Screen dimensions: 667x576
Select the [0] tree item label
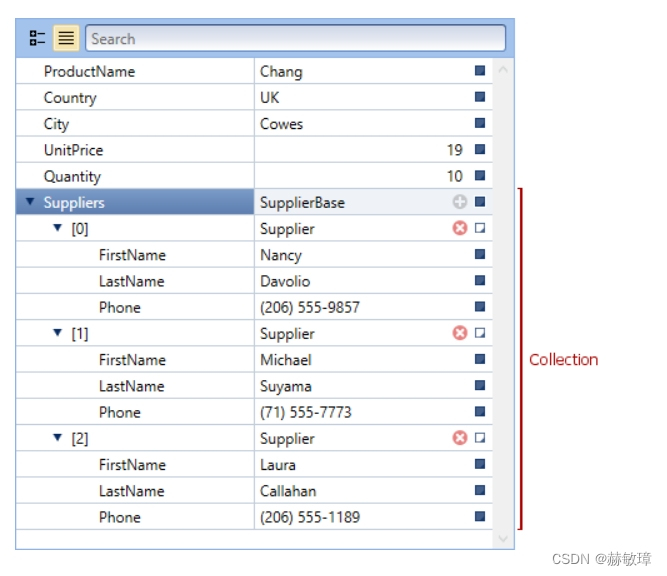click(x=80, y=229)
